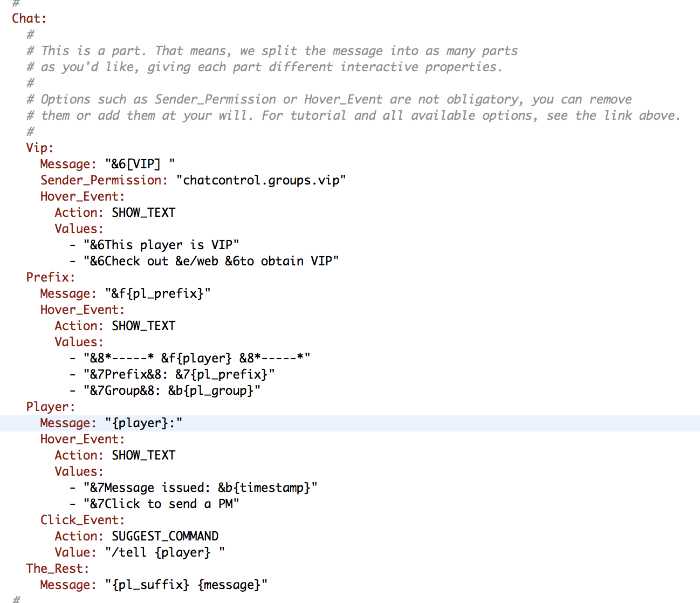Click the "Prefix:" section key
700x603 pixels.
(51, 277)
